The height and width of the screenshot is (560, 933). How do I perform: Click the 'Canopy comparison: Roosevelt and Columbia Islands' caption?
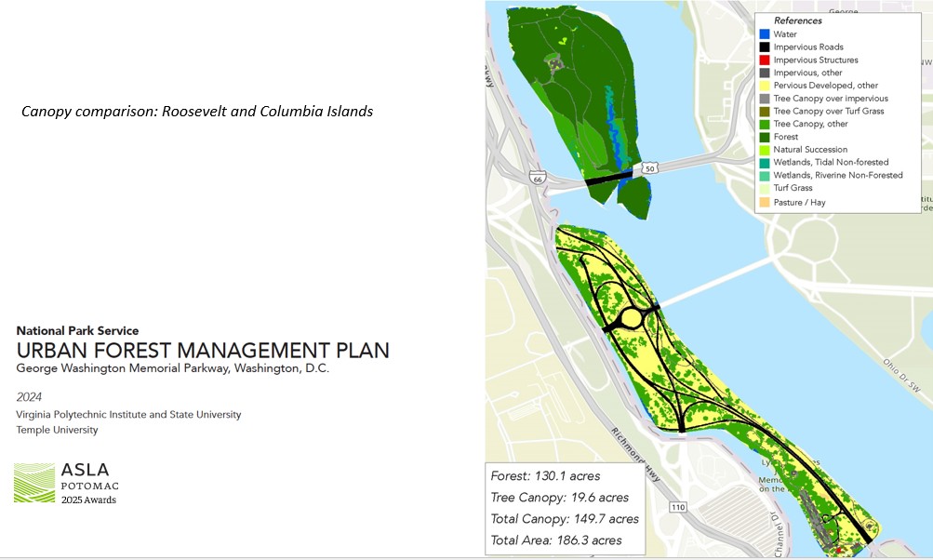pyautogui.click(x=197, y=112)
